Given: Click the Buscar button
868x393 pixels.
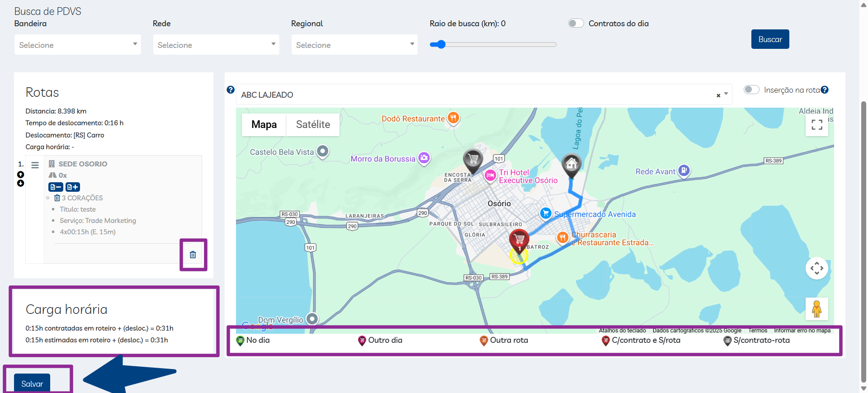Looking at the screenshot, I should [770, 39].
